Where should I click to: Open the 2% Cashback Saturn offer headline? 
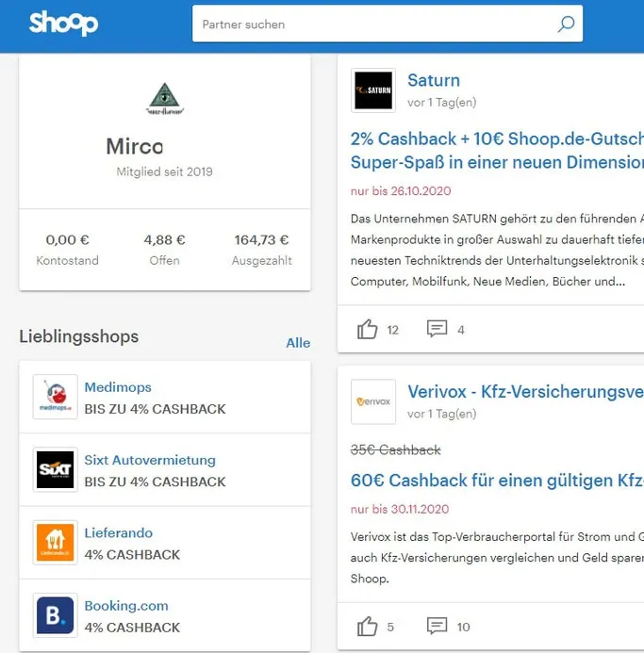(497, 151)
